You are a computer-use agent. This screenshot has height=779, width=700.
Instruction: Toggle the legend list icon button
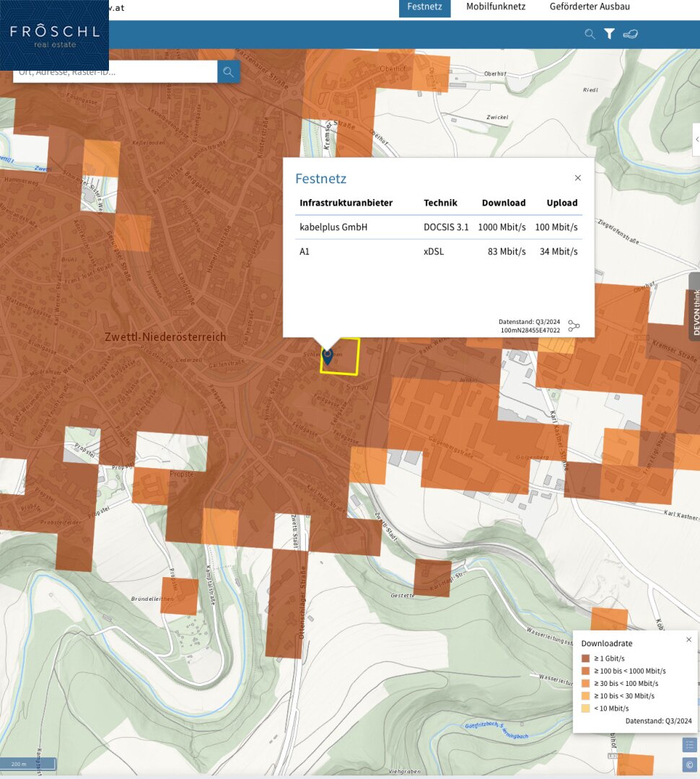(x=689, y=745)
